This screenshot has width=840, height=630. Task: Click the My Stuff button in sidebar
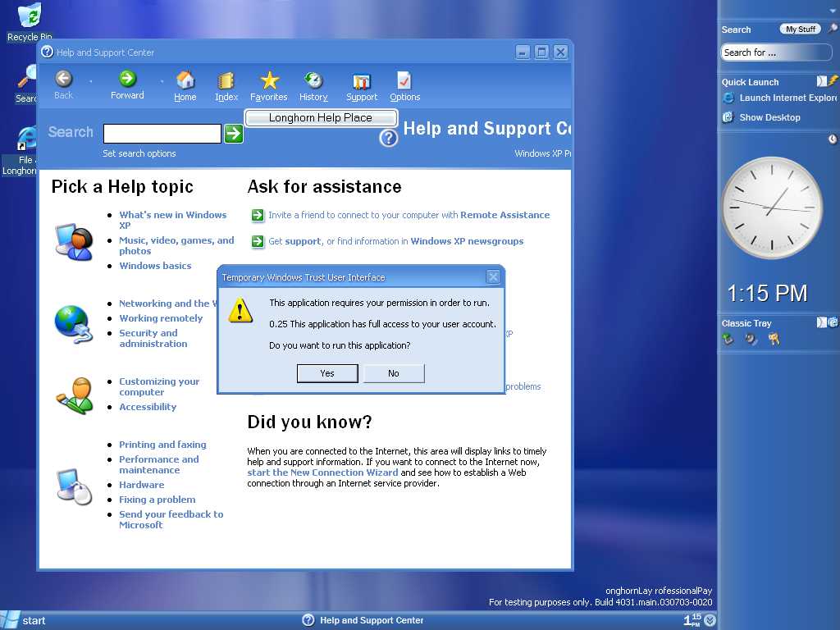[x=801, y=29]
